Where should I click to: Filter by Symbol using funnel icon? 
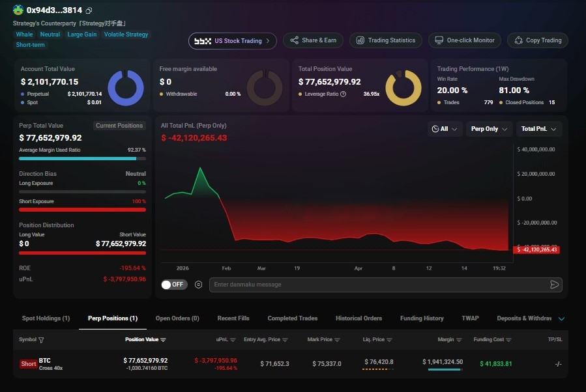pyautogui.click(x=42, y=340)
